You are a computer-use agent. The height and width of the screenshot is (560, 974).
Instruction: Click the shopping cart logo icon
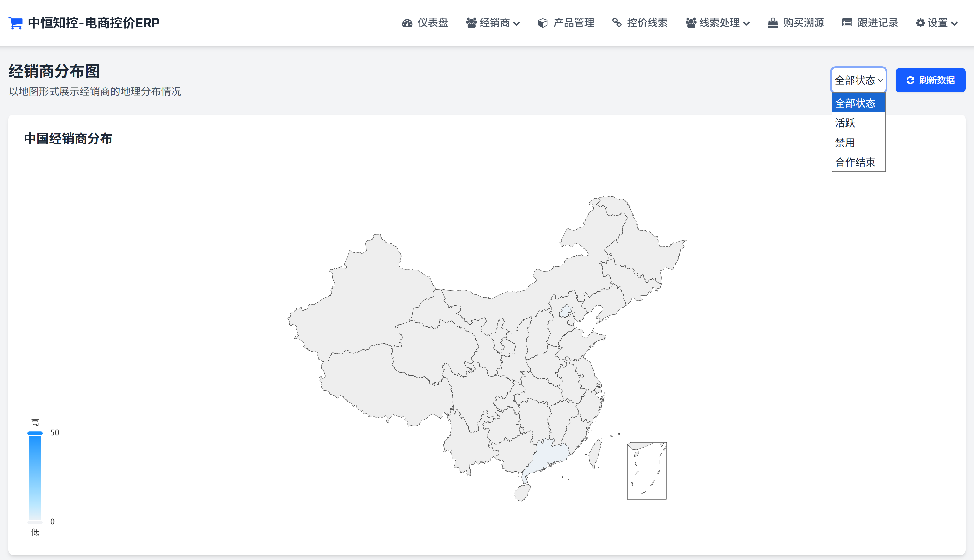(x=15, y=23)
